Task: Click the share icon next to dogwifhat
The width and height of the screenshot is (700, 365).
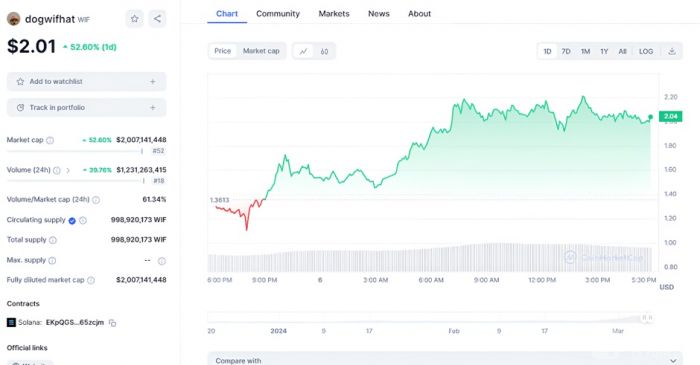Action: 157,19
